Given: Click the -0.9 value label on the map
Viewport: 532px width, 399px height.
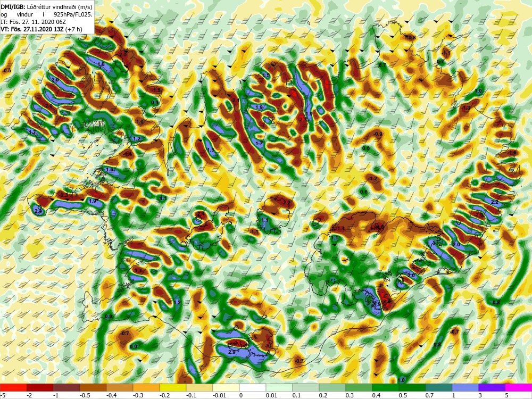Looking at the screenshot, I should point(378,134).
